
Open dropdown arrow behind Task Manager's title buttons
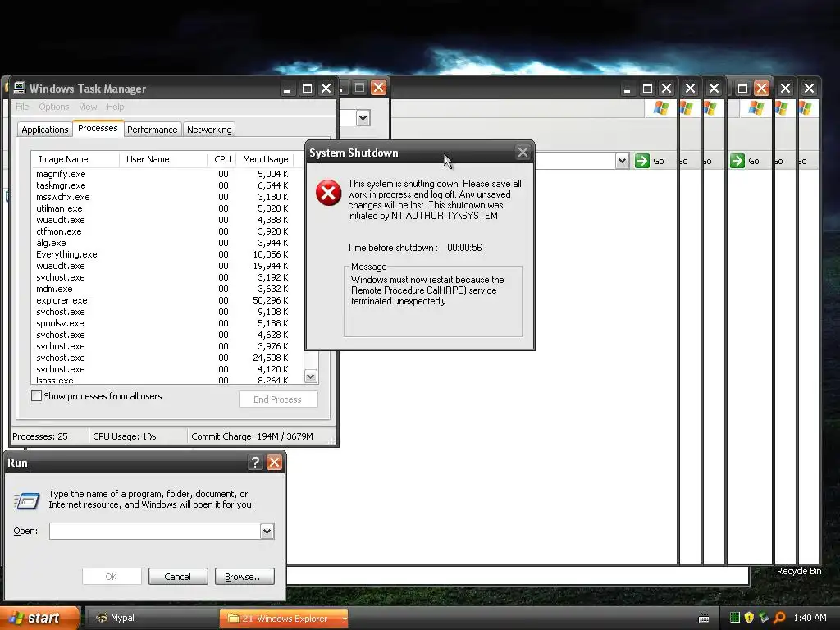click(x=363, y=118)
